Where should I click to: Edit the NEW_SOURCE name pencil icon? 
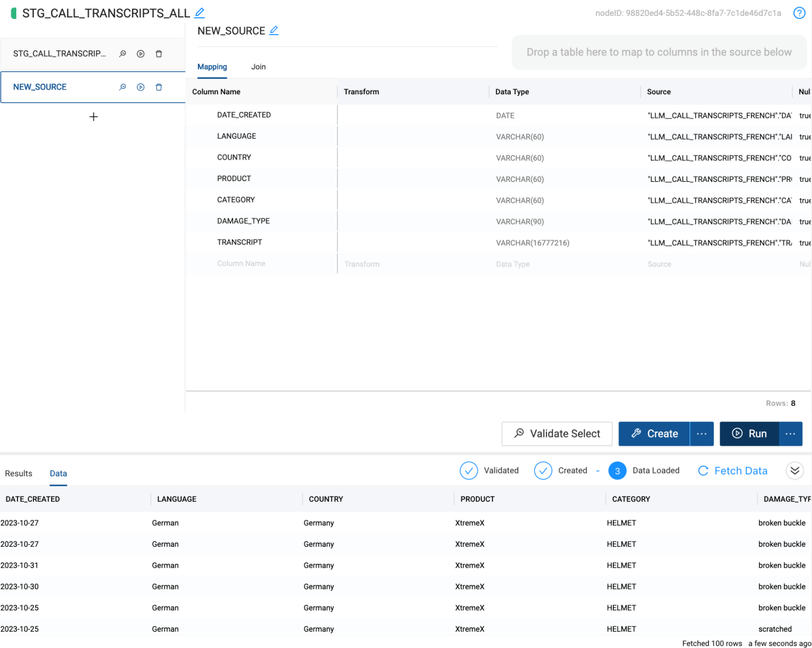pos(274,30)
